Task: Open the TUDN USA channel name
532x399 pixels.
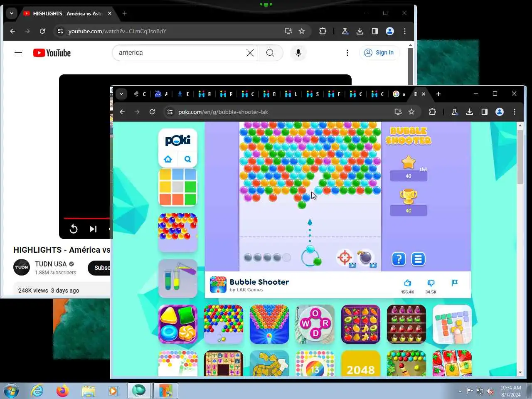Action: pyautogui.click(x=51, y=264)
